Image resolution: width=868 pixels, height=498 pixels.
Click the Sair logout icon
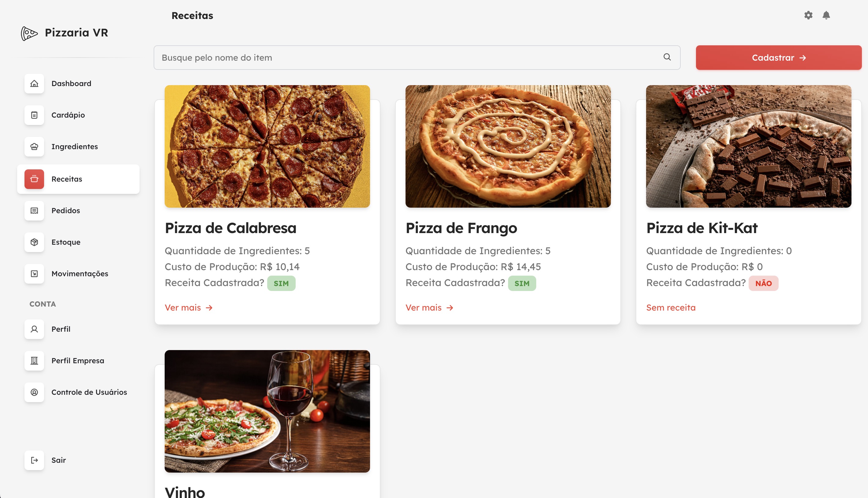pyautogui.click(x=34, y=460)
